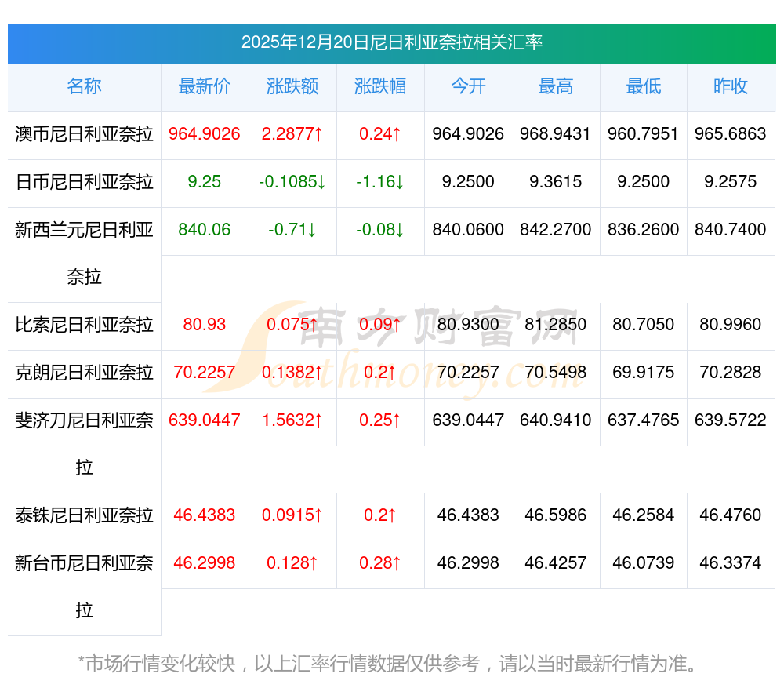
Task: Click the 斐济刀 latest price 639.0447 in red
Action: (x=205, y=420)
